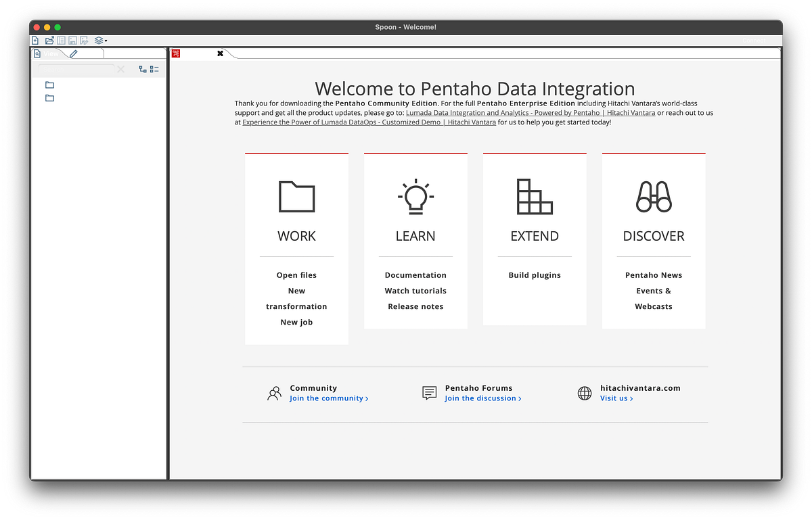Clear the search box with the X icon

[x=121, y=68]
